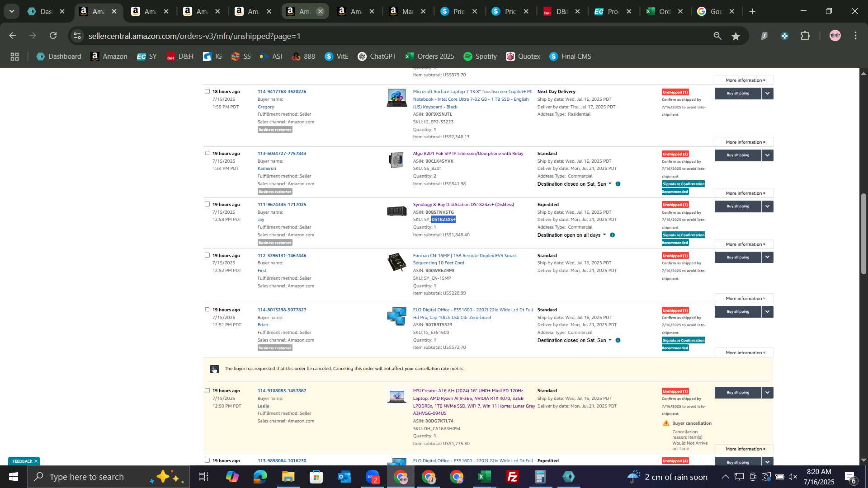This screenshot has height=488, width=868.
Task: Select order 114-9108083-1457867 checkbox
Action: (x=207, y=390)
